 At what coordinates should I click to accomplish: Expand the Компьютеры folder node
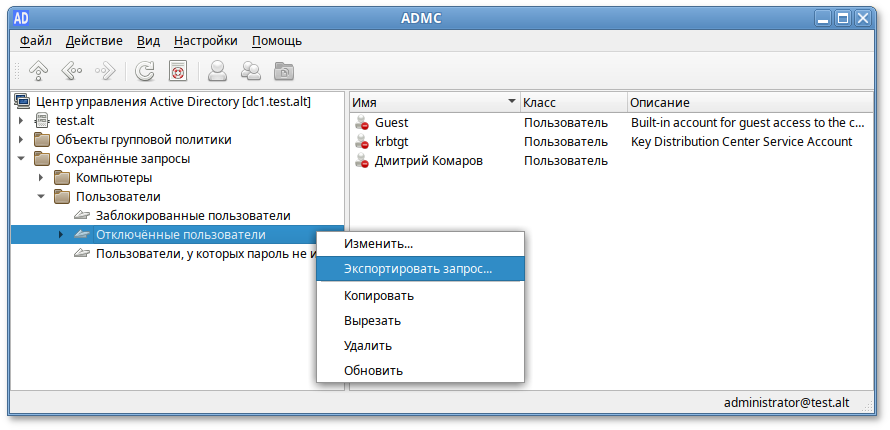point(41,178)
